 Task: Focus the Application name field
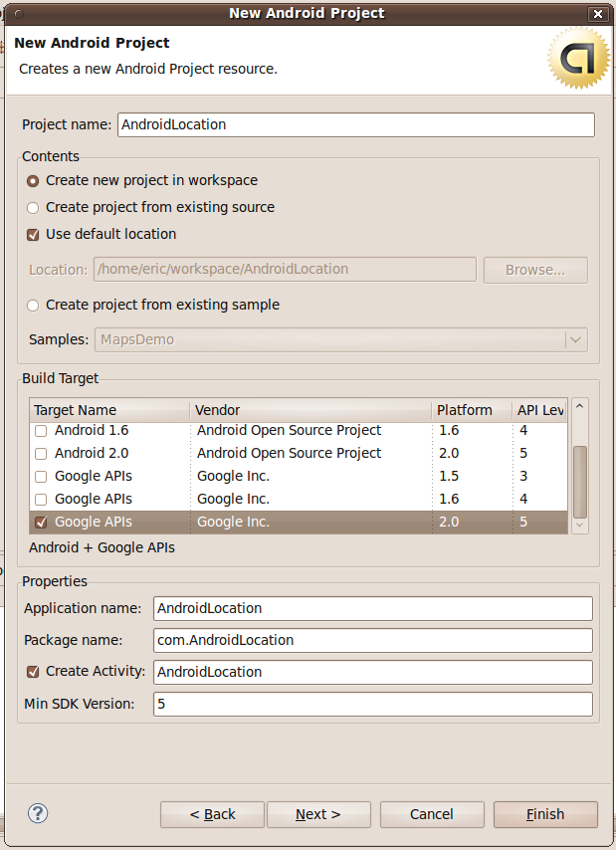pos(373,608)
